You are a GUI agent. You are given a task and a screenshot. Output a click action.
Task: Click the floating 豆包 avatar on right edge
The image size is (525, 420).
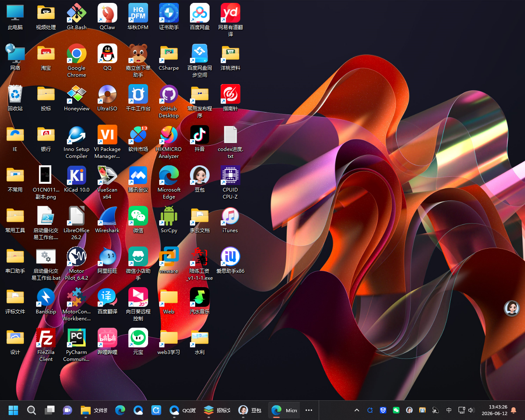click(512, 308)
